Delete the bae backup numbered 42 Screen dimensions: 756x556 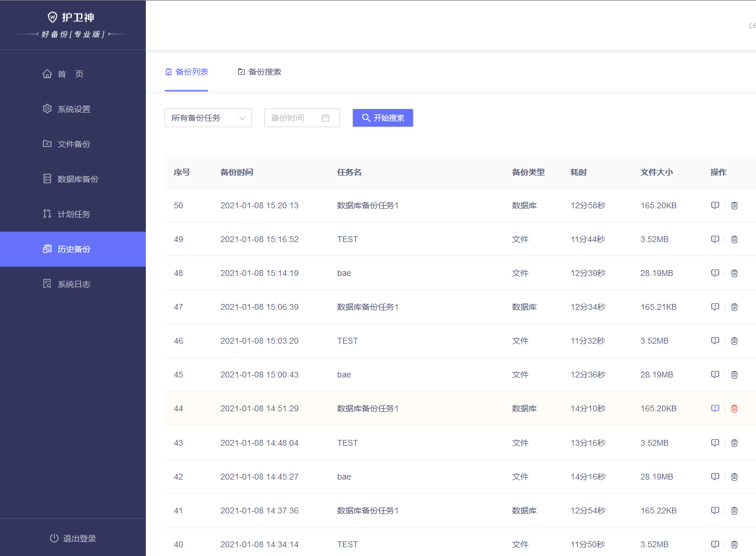(734, 477)
